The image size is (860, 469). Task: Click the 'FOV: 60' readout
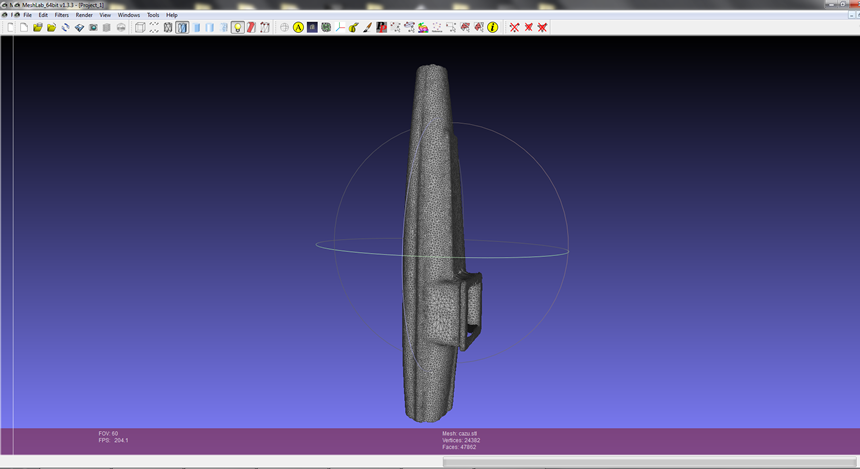coord(108,433)
